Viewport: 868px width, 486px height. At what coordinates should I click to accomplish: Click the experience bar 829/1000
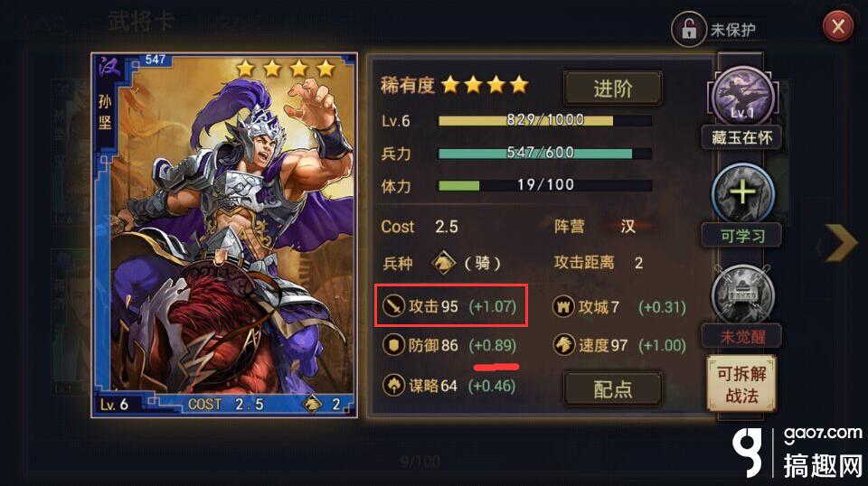point(544,120)
